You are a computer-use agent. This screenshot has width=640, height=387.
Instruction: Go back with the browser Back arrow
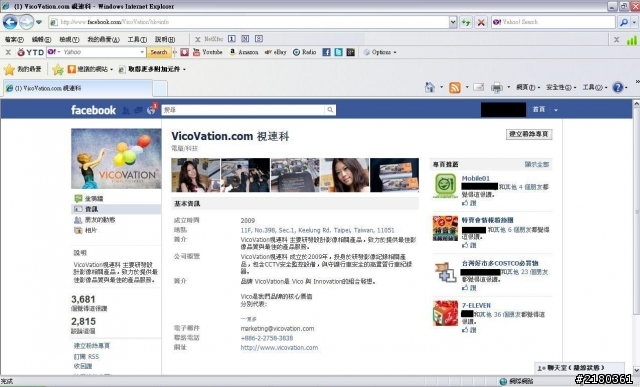point(10,22)
